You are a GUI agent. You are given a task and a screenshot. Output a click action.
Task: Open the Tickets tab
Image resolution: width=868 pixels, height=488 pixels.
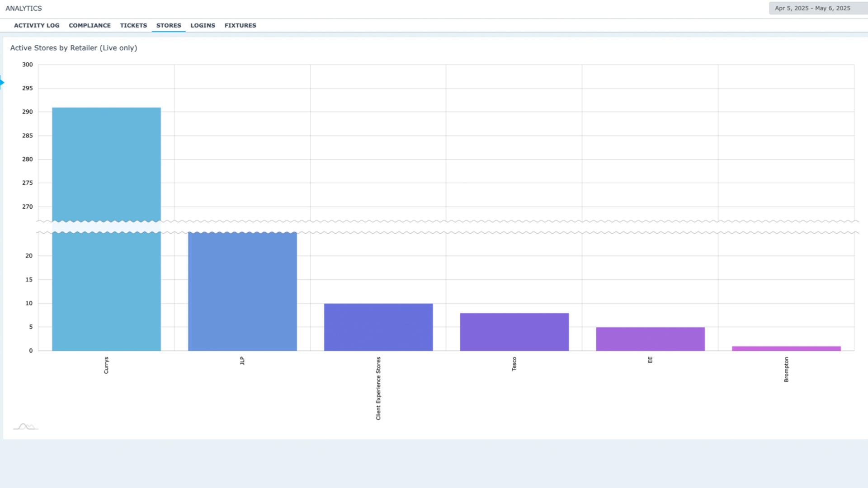tap(133, 25)
